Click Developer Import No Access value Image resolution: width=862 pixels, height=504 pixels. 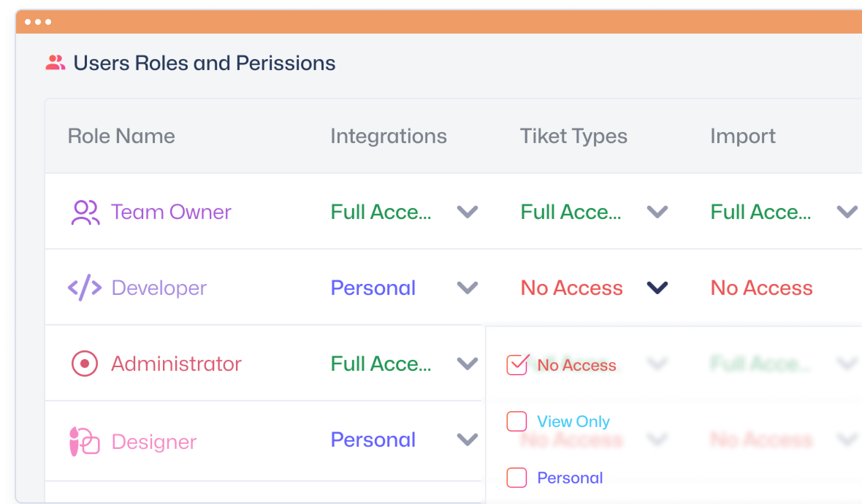click(762, 288)
